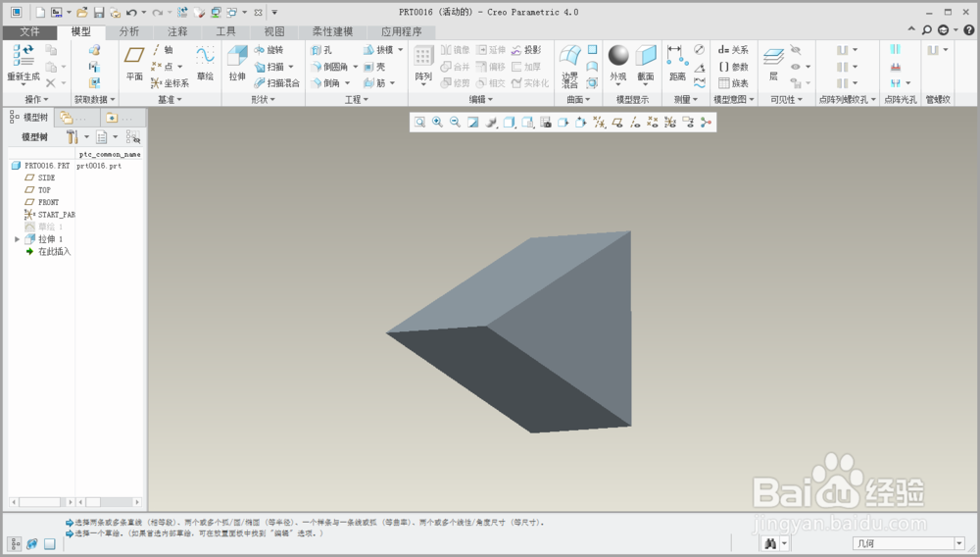
Task: Toggle datum axis display in graphics toolbar
Action: [x=635, y=122]
